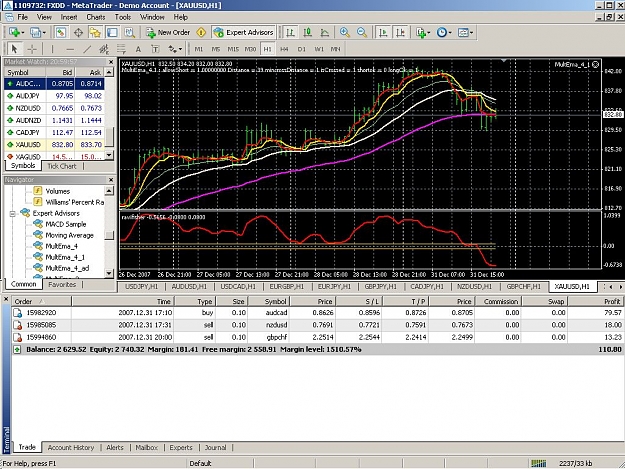The width and height of the screenshot is (625, 469).
Task: Open the Templates dropdown
Action: point(465,32)
